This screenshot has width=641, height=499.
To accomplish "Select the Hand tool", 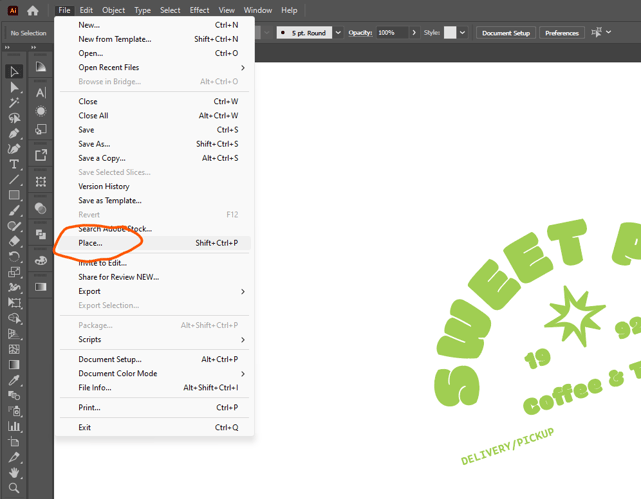I will point(14,473).
